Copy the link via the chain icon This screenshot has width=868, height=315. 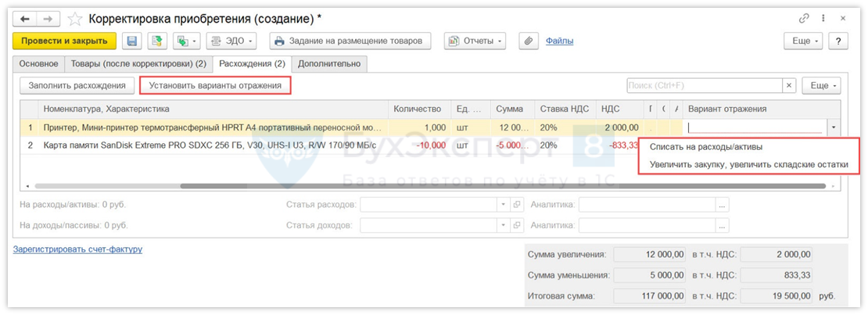(x=804, y=19)
